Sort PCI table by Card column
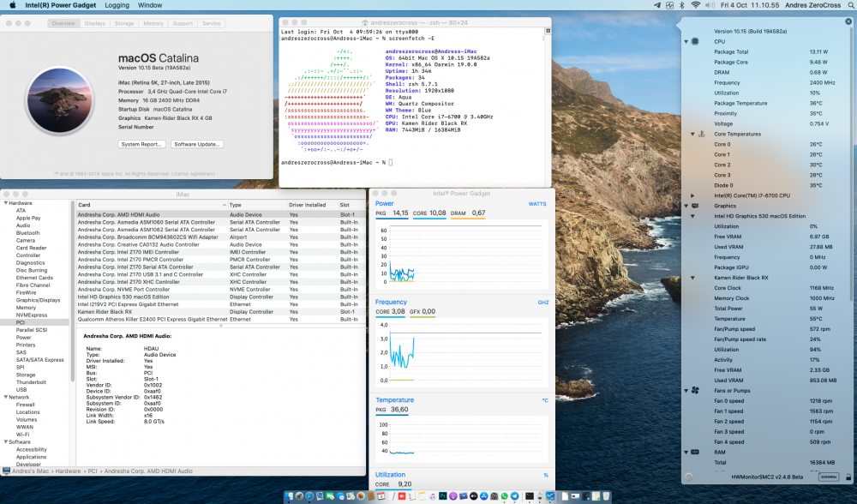The width and height of the screenshot is (857, 504). (x=152, y=205)
